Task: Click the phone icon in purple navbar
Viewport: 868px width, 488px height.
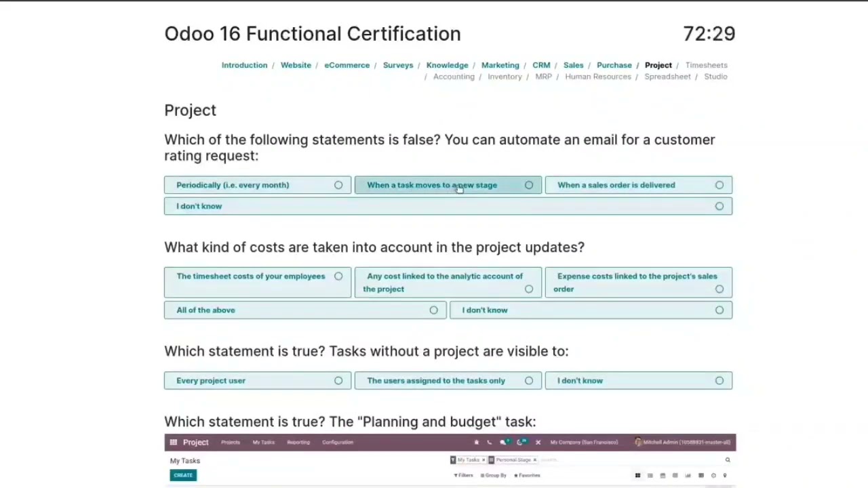Action: 489,443
